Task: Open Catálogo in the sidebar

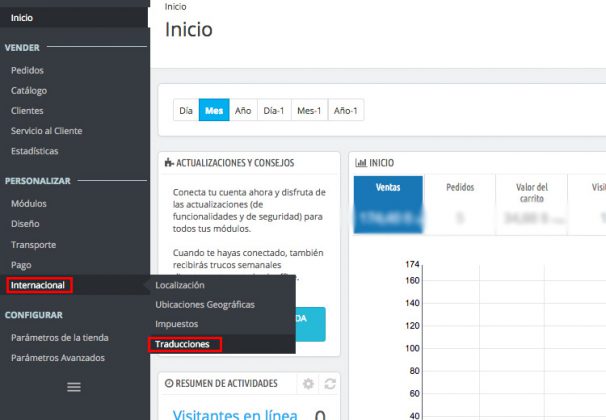Action: point(28,90)
